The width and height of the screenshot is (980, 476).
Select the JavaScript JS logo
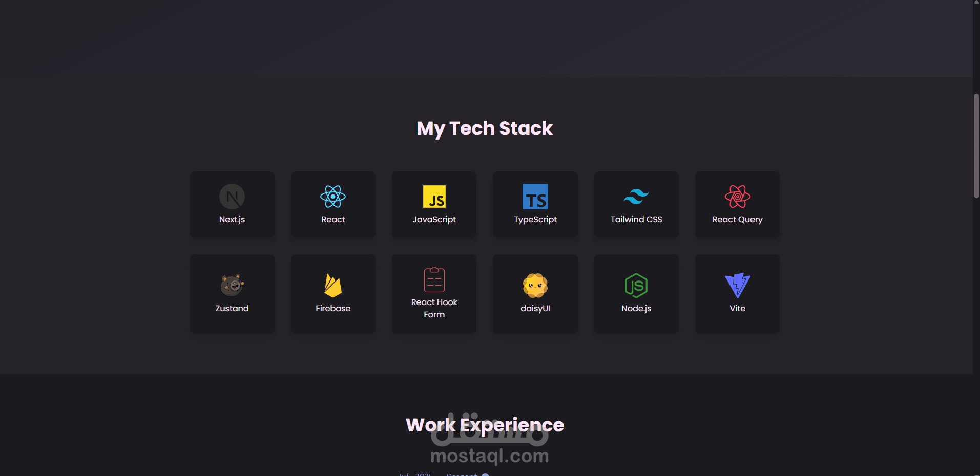[x=434, y=197]
